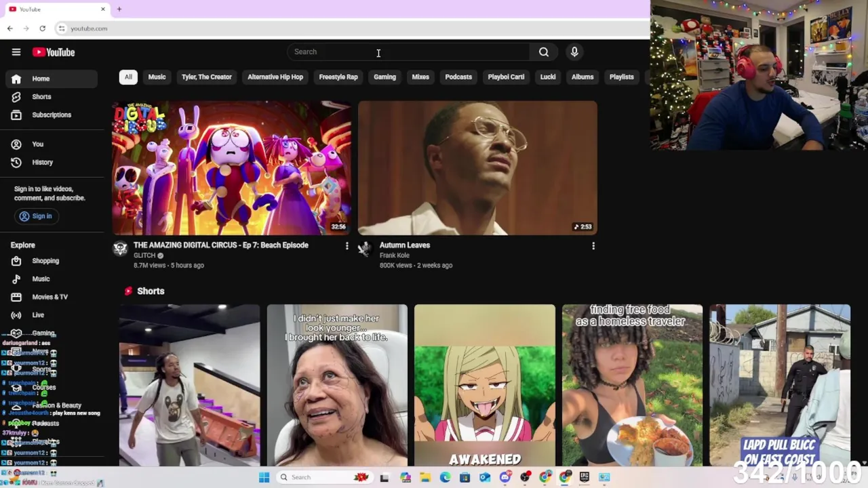Open the staircase room Short

(x=189, y=385)
